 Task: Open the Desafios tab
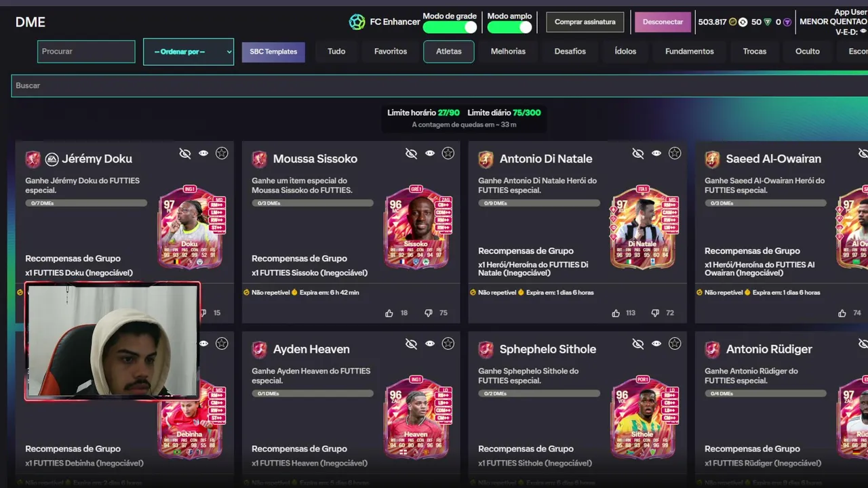[x=570, y=52]
